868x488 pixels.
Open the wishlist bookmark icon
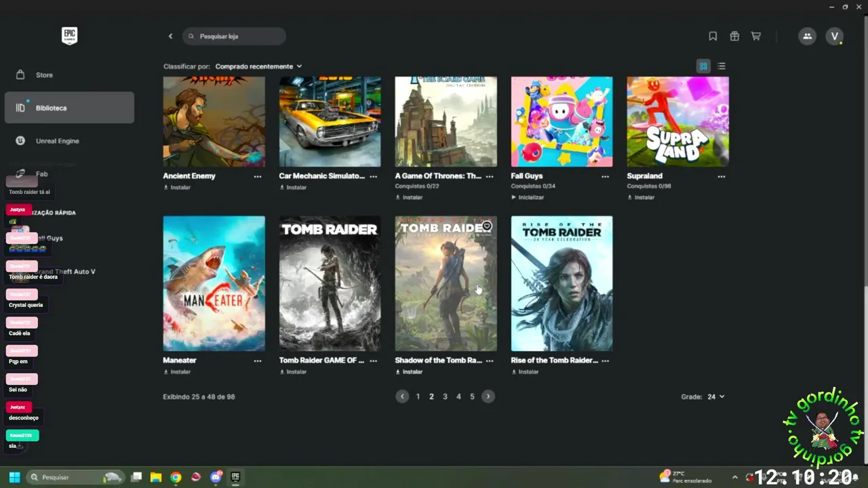click(713, 36)
